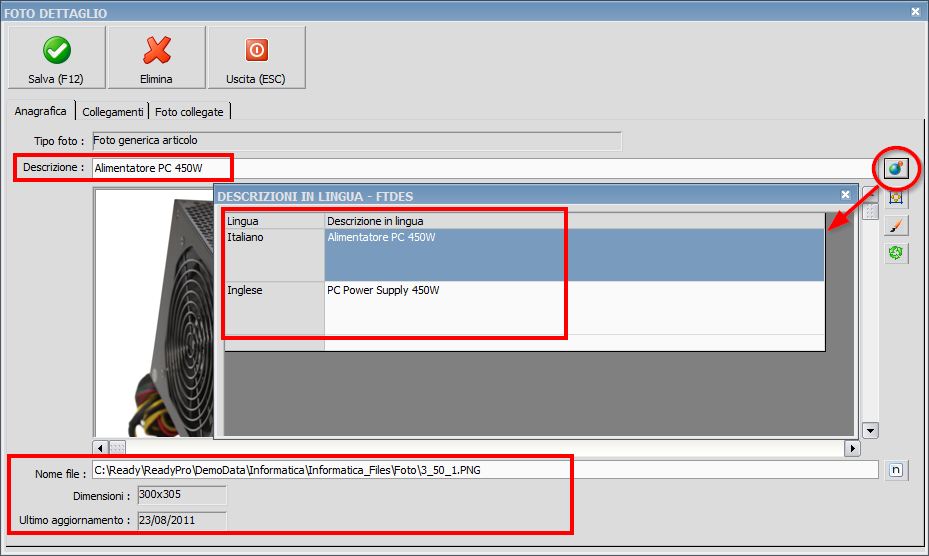
Task: Click the small button beside Nome file
Action: click(x=896, y=470)
